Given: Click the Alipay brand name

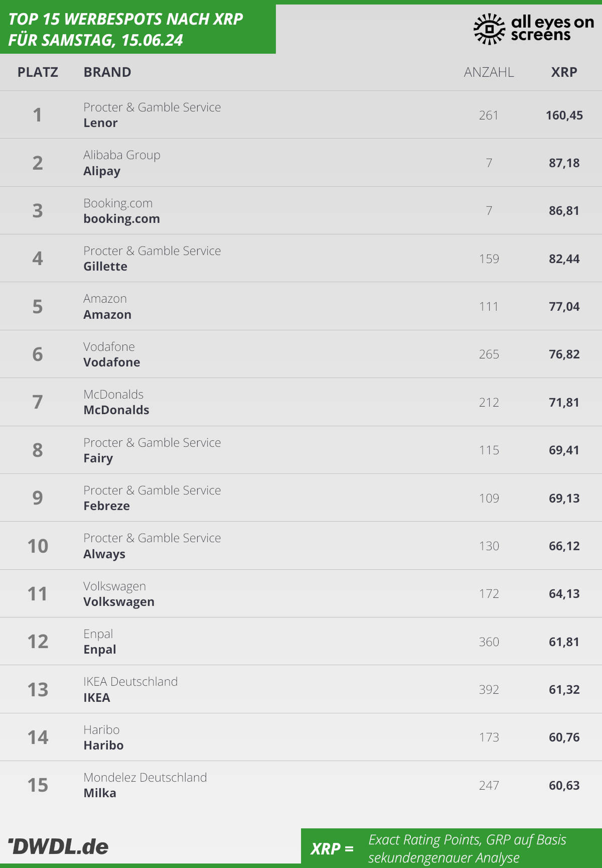Looking at the screenshot, I should 102,171.
